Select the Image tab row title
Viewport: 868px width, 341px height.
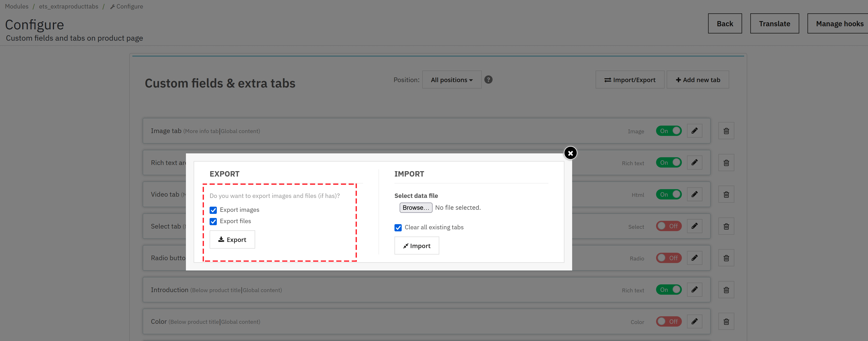(x=166, y=131)
